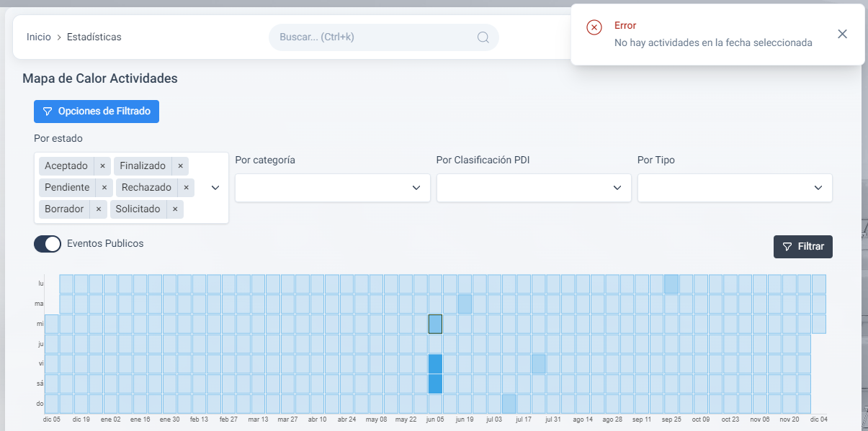Click the Buscar search field
868x431 pixels.
pyautogui.click(x=375, y=37)
